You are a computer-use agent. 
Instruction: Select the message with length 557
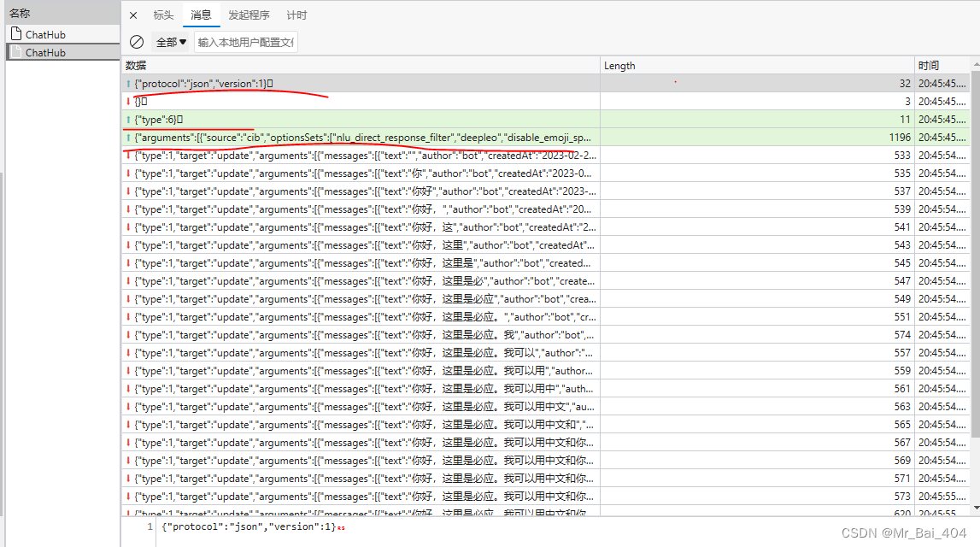[546, 353]
